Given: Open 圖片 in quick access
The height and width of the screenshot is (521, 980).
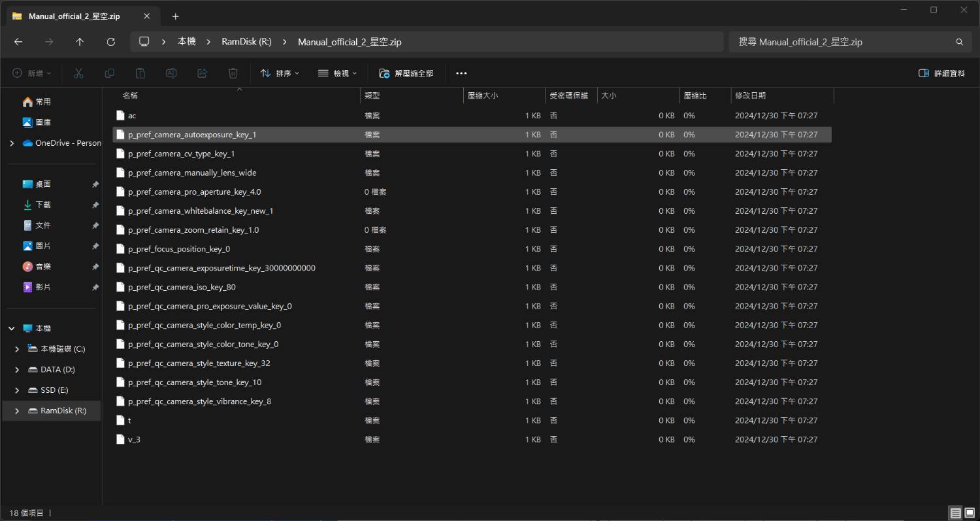Looking at the screenshot, I should pyautogui.click(x=43, y=246).
